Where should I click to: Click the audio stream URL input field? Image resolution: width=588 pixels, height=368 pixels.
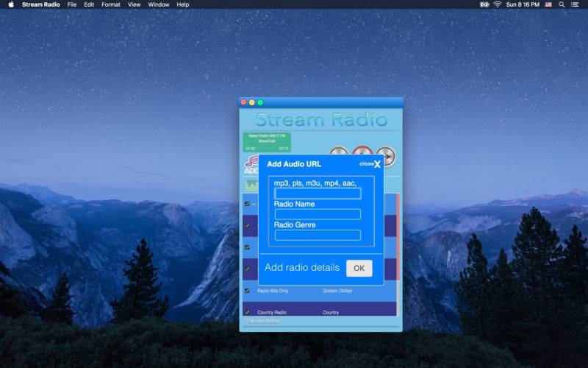point(318,194)
